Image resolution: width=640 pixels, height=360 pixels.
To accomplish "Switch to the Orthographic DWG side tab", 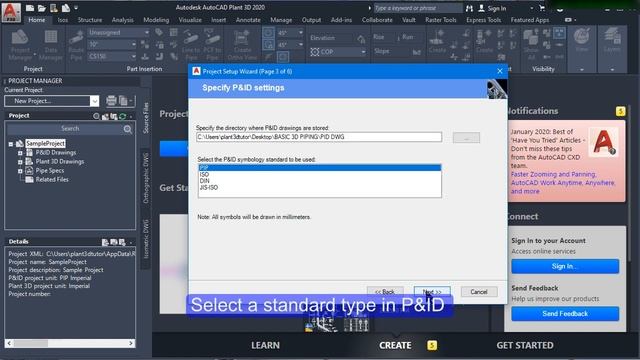I will 146,178.
